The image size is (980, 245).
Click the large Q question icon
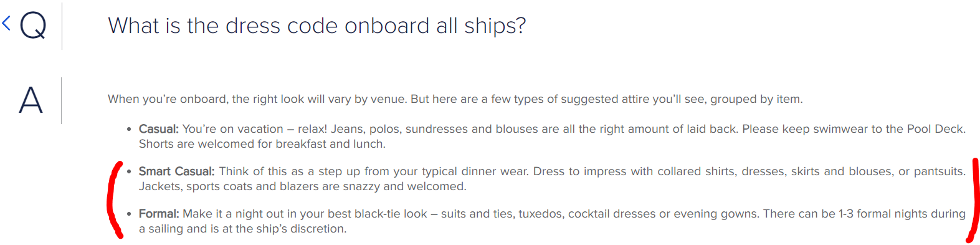pyautogui.click(x=33, y=26)
